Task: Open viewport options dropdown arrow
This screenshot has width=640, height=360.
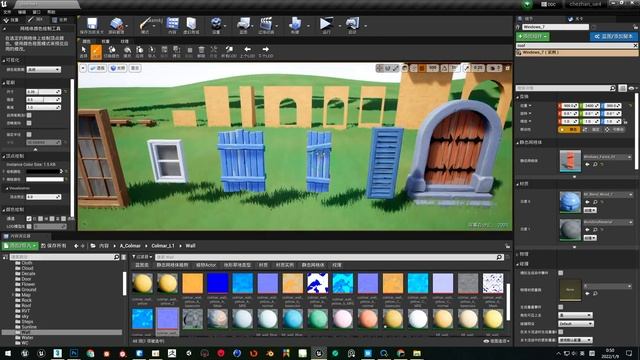Action: click(83, 68)
